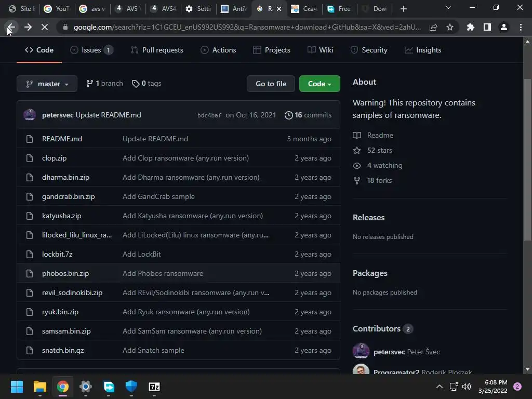This screenshot has height=399, width=532.
Task: Open petersvec avatar in commit row
Action: click(x=30, y=115)
